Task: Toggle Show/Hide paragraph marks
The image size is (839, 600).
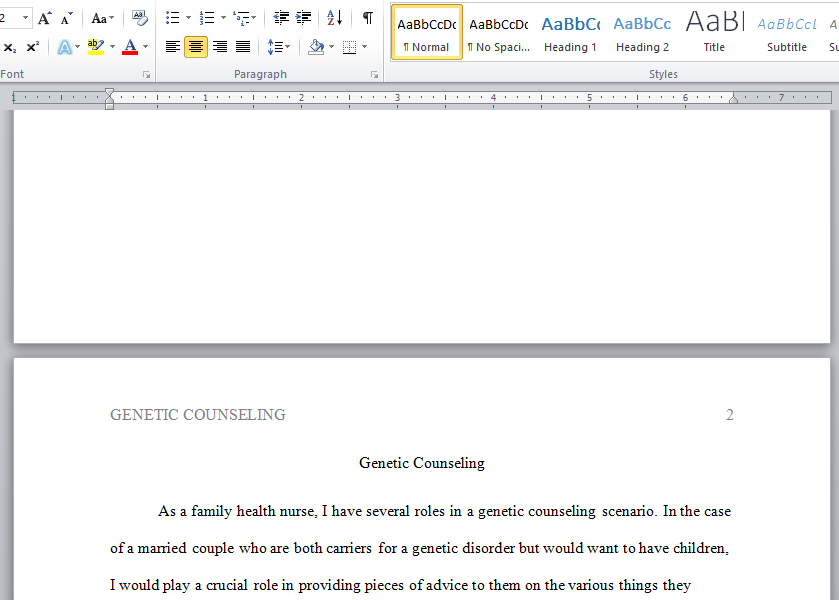Action: coord(368,18)
